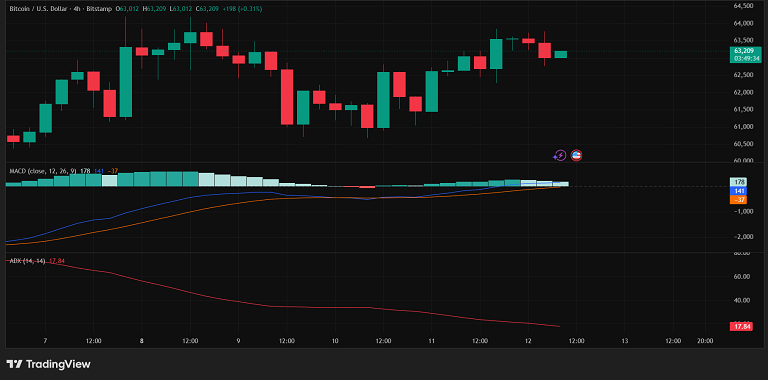Click the purple lightning event icon

coord(559,156)
